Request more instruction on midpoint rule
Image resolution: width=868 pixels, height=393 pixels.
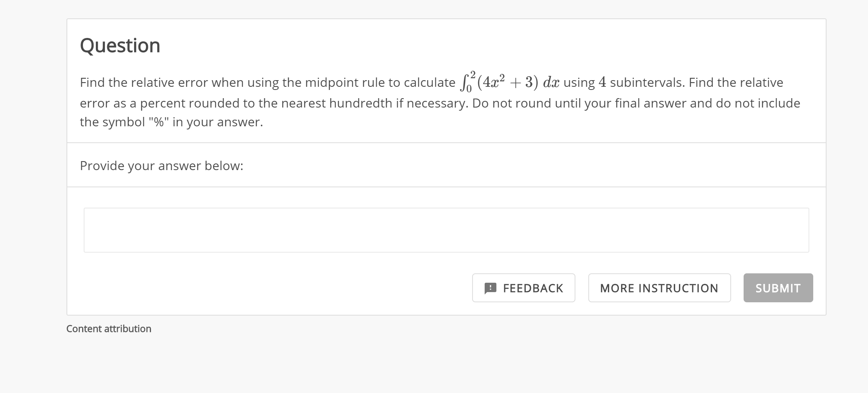pyautogui.click(x=659, y=288)
